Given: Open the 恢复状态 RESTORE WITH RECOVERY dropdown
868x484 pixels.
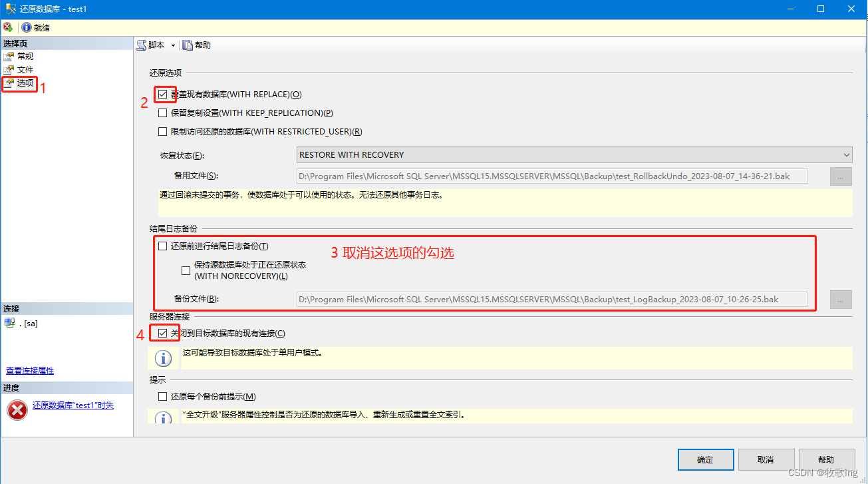Looking at the screenshot, I should [575, 155].
